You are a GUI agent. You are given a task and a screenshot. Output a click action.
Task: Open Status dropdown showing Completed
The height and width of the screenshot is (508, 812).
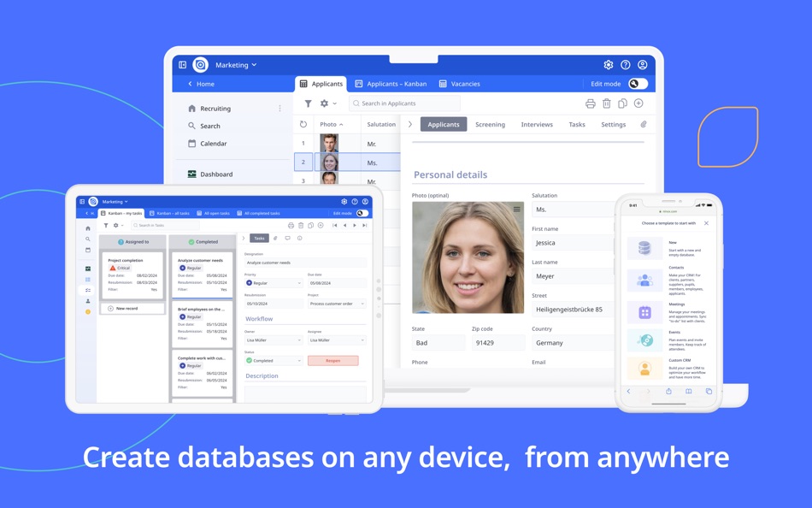coord(274,360)
